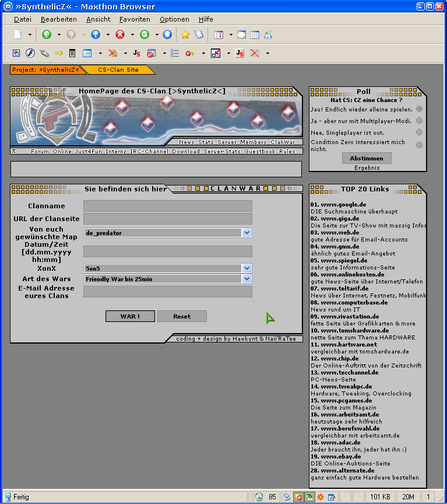447x504 pixels.
Task: Click the popup blocker toolbar icon
Action: (152, 53)
